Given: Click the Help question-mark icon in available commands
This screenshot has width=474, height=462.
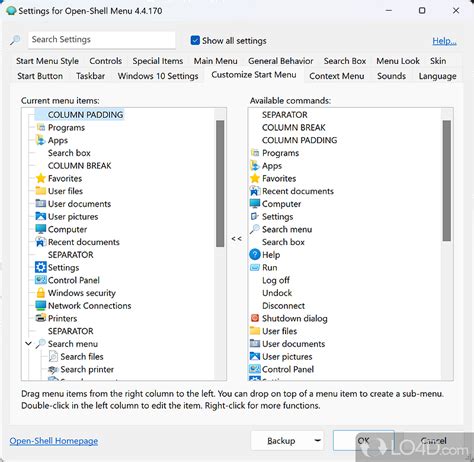Looking at the screenshot, I should pyautogui.click(x=255, y=255).
